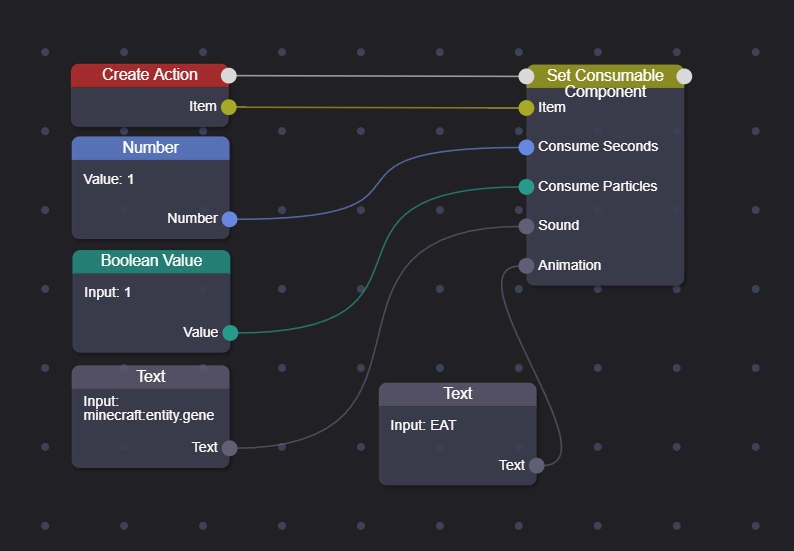The width and height of the screenshot is (794, 551).
Task: Click the Consume Seconds input port
Action: pos(527,147)
